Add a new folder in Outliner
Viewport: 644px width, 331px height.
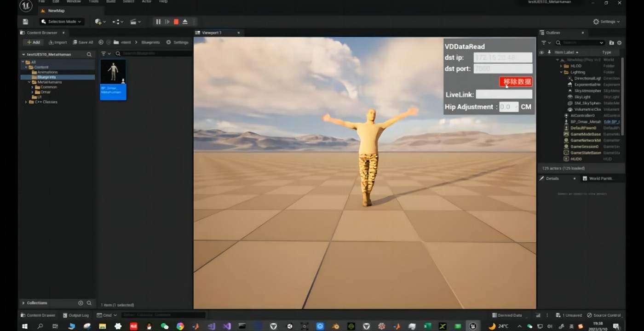click(611, 43)
